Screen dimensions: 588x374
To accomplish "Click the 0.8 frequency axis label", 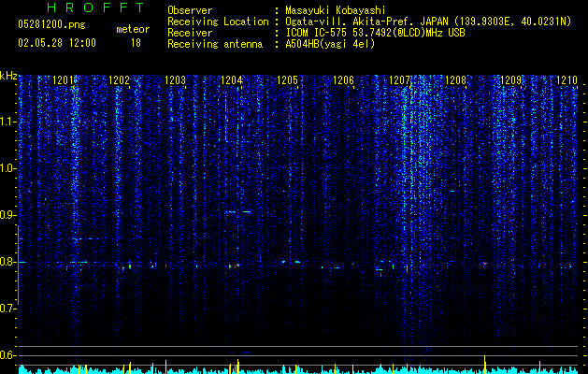I will point(7,262).
